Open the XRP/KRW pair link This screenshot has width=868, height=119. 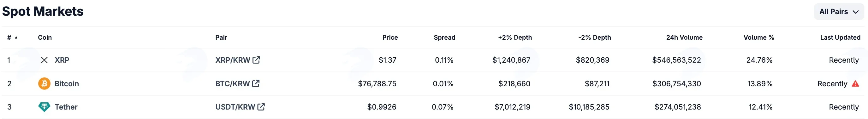[233, 60]
